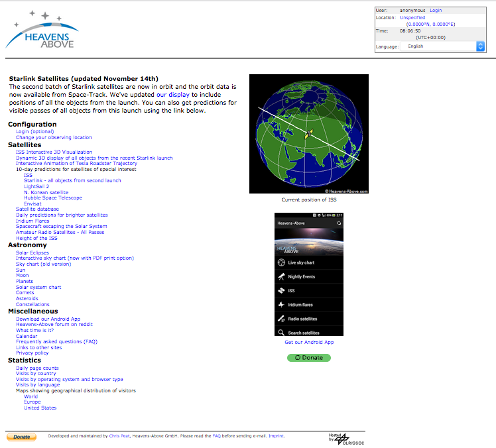Click FAQ link in footer
496x448 pixels.
click(216, 436)
